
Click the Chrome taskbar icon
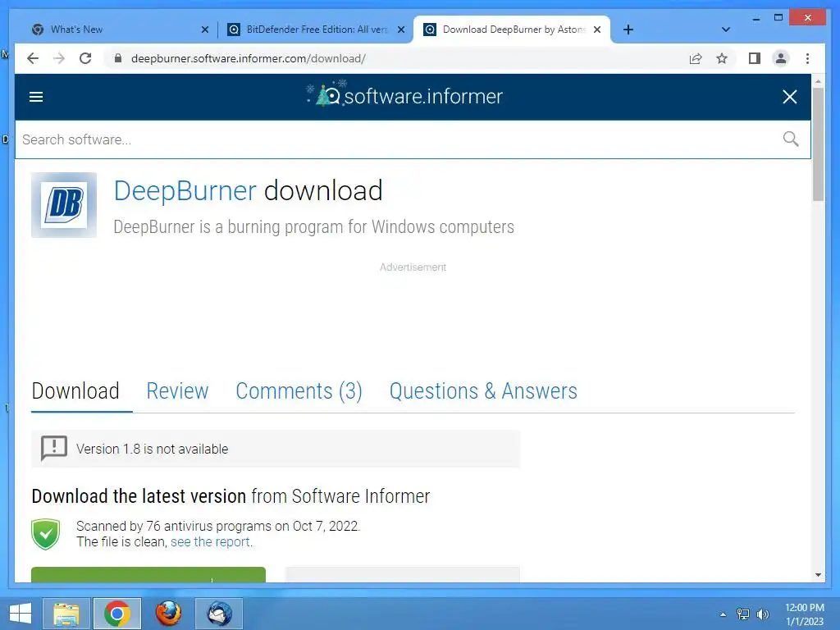click(117, 614)
